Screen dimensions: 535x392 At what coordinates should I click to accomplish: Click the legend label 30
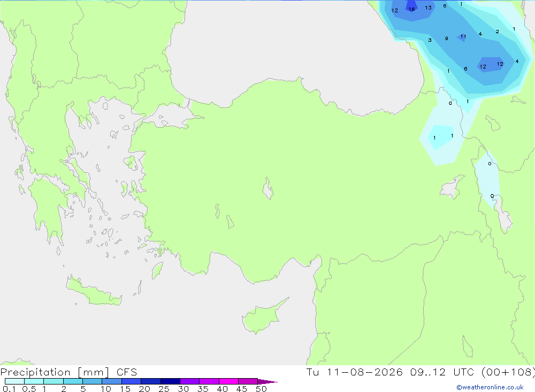(183, 389)
